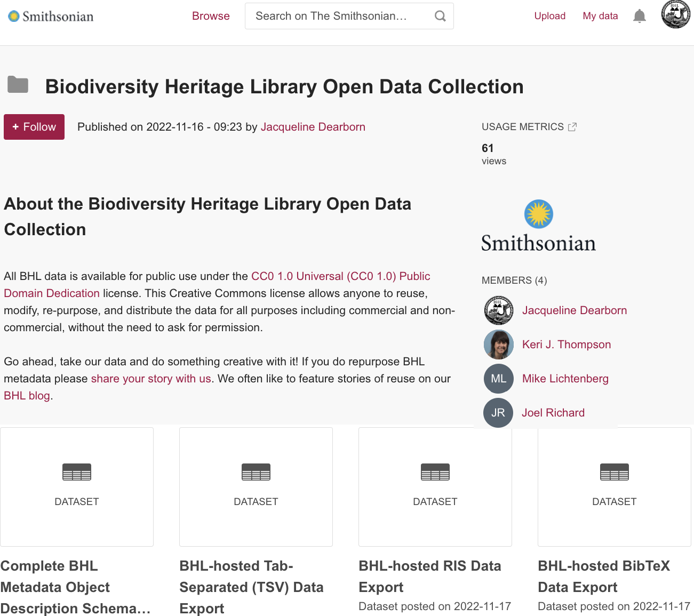Open usage metrics via the external-link icon

(572, 126)
